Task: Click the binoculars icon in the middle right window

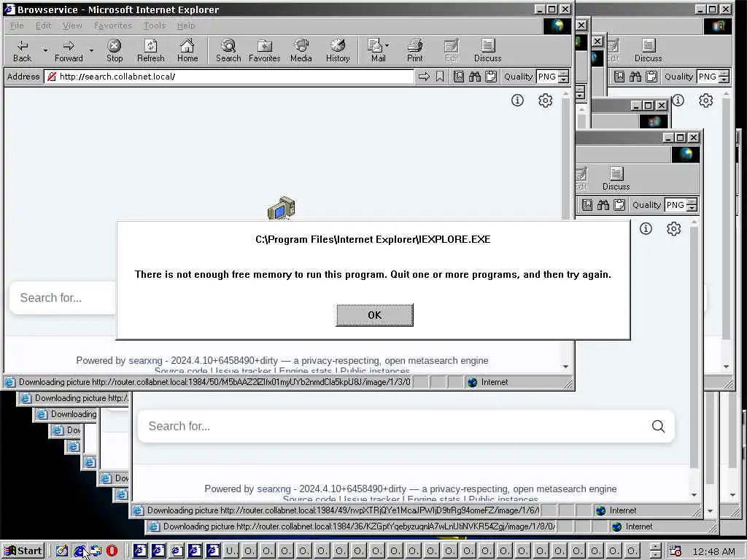Action: pyautogui.click(x=603, y=205)
